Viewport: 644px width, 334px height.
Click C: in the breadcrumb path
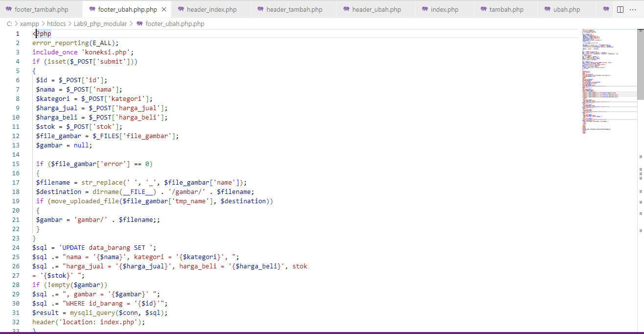point(9,24)
